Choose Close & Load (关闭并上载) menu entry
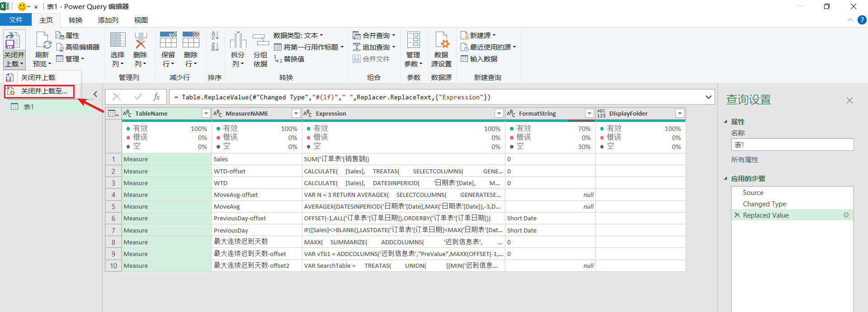 tap(42, 78)
